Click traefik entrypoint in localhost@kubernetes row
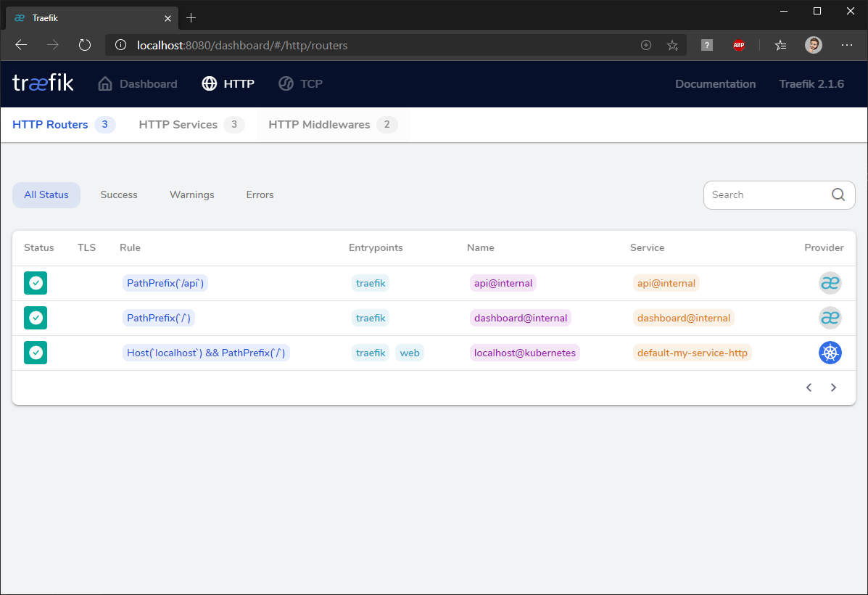The width and height of the screenshot is (868, 595). click(x=371, y=353)
